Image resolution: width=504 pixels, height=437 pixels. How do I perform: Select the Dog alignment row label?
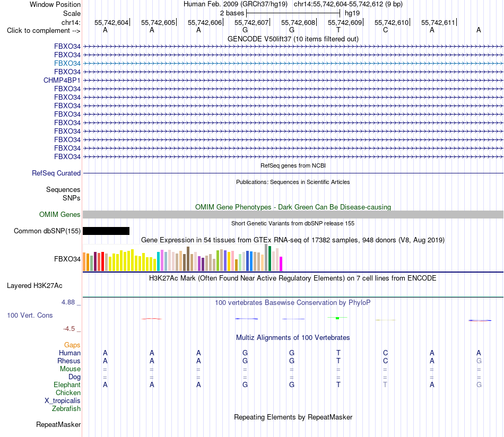pyautogui.click(x=74, y=377)
